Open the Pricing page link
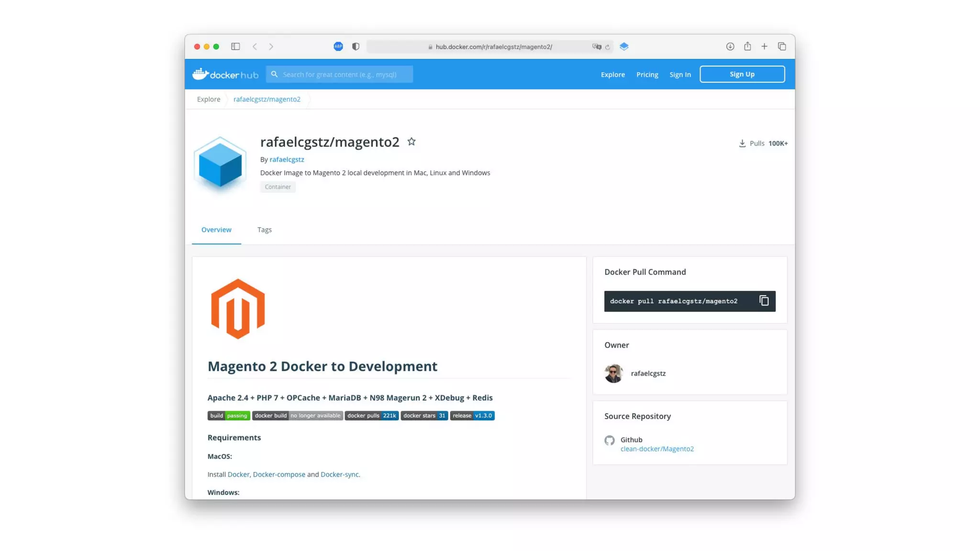Screen dimensions: 980x551 point(647,75)
